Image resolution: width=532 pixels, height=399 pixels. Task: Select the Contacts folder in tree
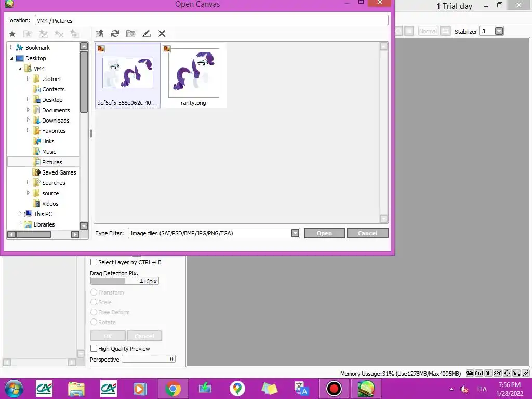coord(54,89)
